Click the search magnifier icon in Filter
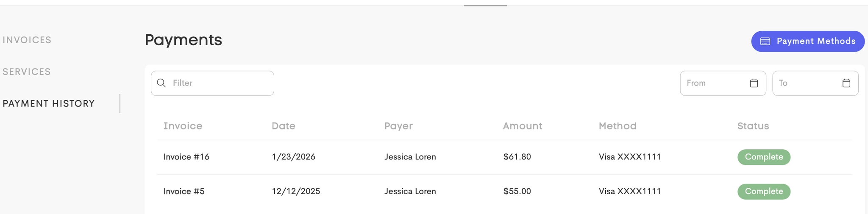 point(161,83)
